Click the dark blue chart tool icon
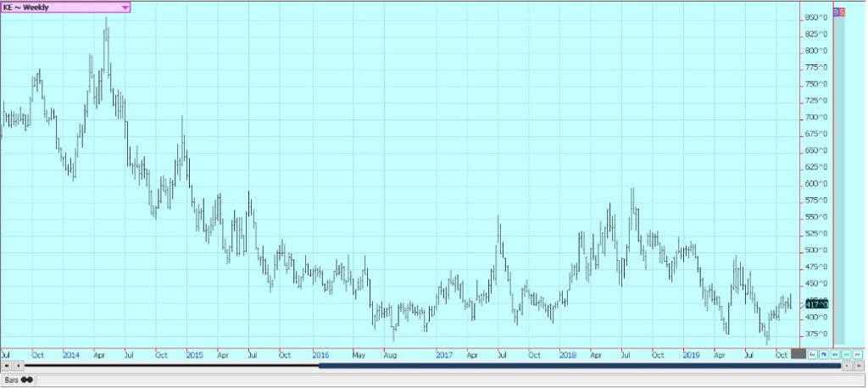Viewport: 868px width, 388px height. (824, 354)
